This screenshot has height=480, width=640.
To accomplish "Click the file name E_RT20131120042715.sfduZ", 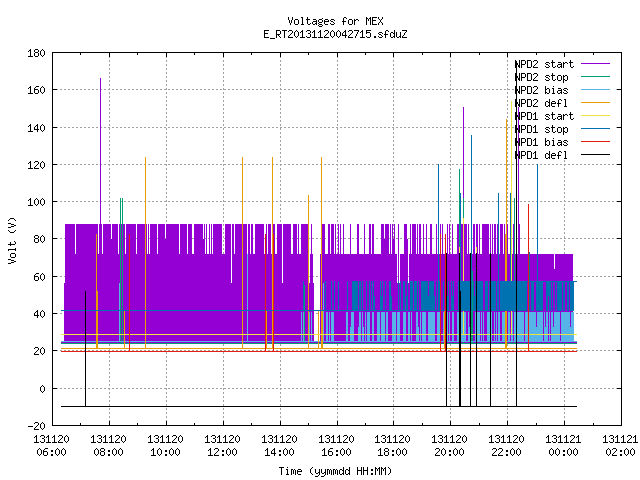I will pyautogui.click(x=335, y=34).
